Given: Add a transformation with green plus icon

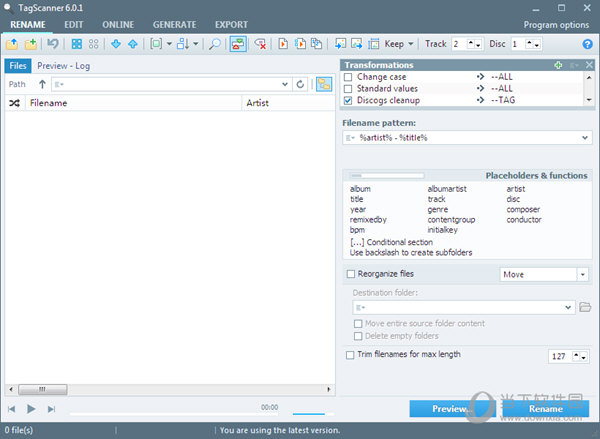Looking at the screenshot, I should pyautogui.click(x=558, y=65).
